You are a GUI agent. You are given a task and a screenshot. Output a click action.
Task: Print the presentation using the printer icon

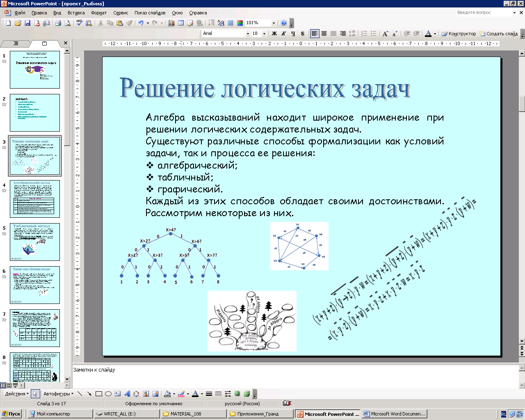tap(58, 23)
